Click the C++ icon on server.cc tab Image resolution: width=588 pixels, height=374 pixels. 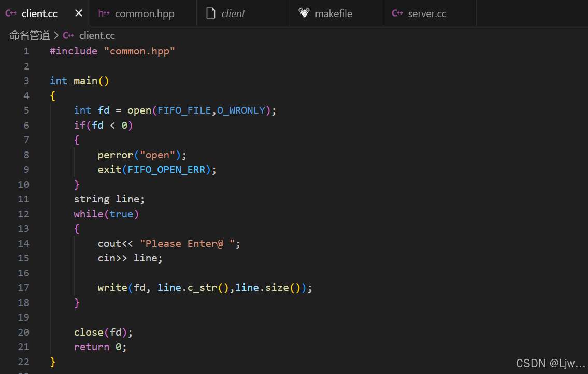(397, 13)
